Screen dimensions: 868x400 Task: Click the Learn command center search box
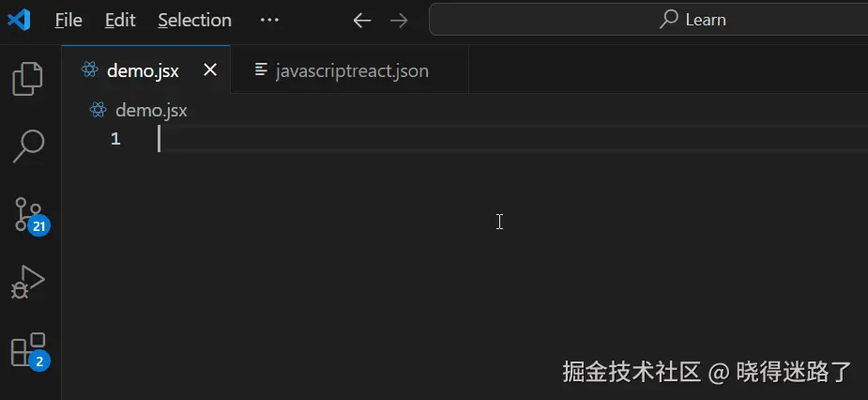(x=648, y=20)
